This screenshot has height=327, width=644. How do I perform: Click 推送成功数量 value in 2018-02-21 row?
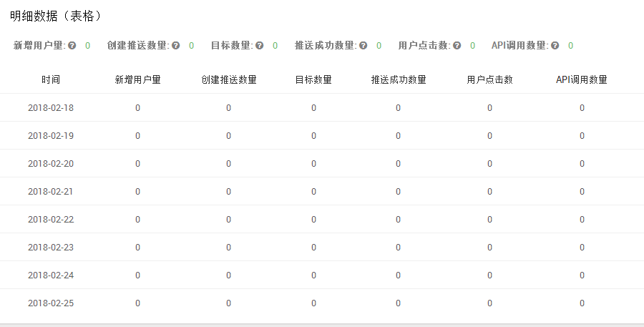click(398, 192)
